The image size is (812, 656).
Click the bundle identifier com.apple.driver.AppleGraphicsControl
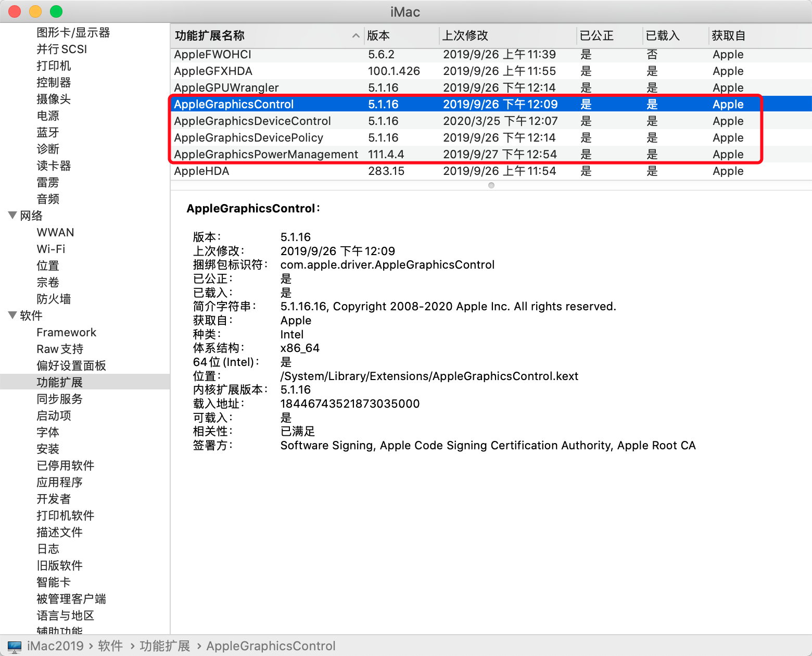coord(387,264)
